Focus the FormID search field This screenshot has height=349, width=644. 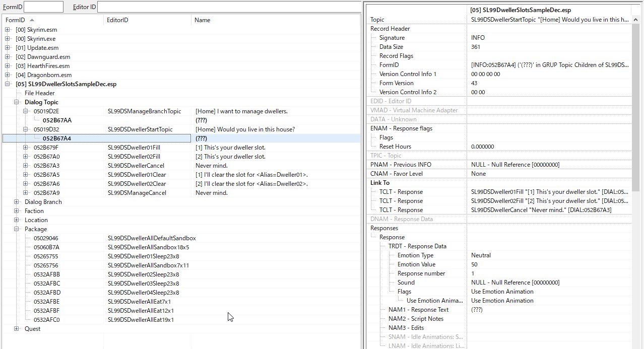43,7
